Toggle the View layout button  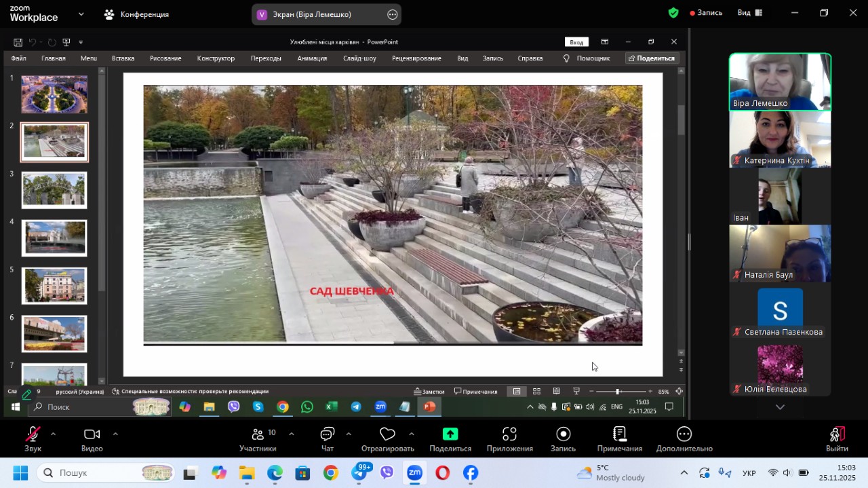point(750,13)
